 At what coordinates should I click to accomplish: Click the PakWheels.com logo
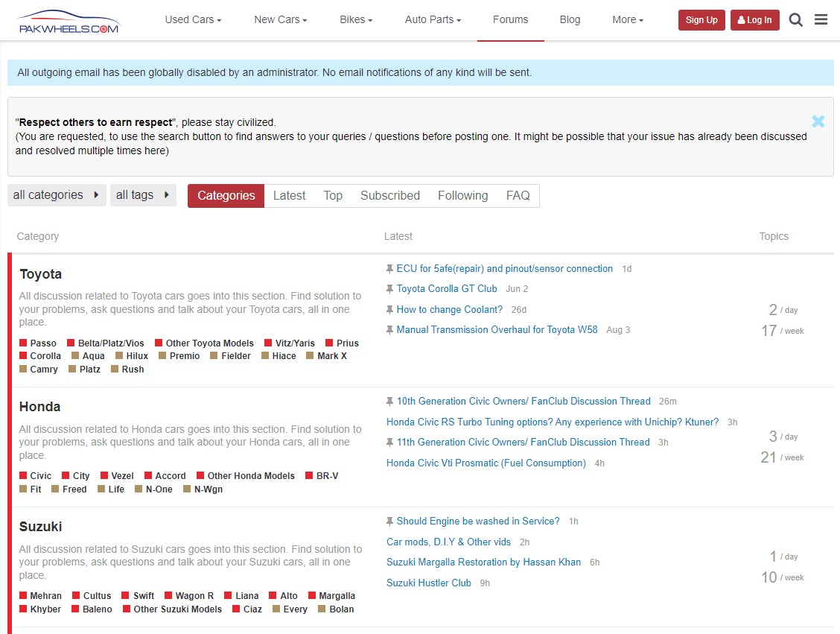(x=69, y=22)
